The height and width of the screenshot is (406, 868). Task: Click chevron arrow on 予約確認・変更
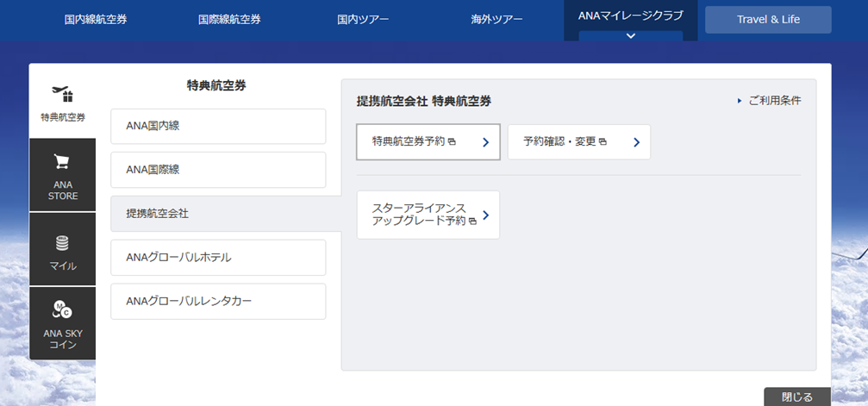pos(637,142)
